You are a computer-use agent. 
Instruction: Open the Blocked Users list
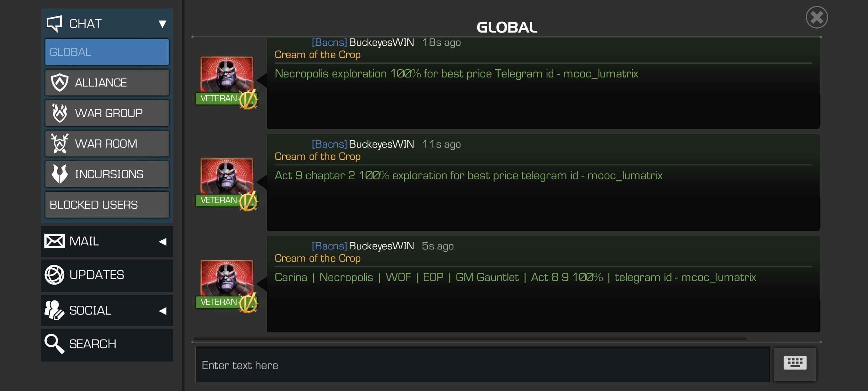point(107,205)
